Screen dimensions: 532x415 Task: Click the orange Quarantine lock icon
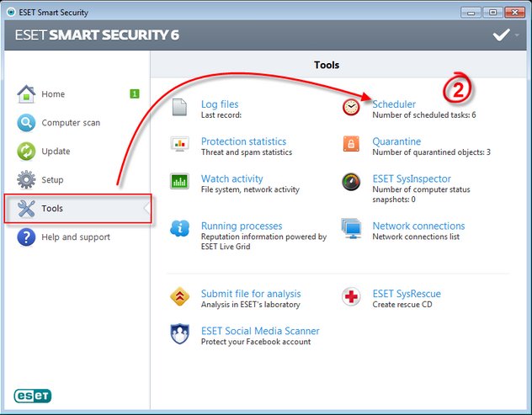coord(351,144)
